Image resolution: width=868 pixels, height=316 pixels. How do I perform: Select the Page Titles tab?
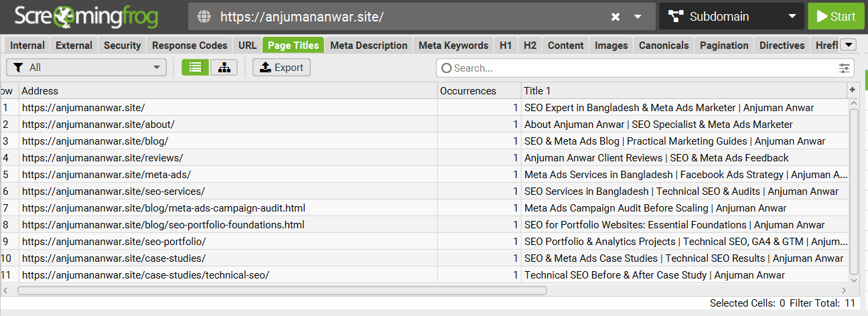(x=293, y=46)
